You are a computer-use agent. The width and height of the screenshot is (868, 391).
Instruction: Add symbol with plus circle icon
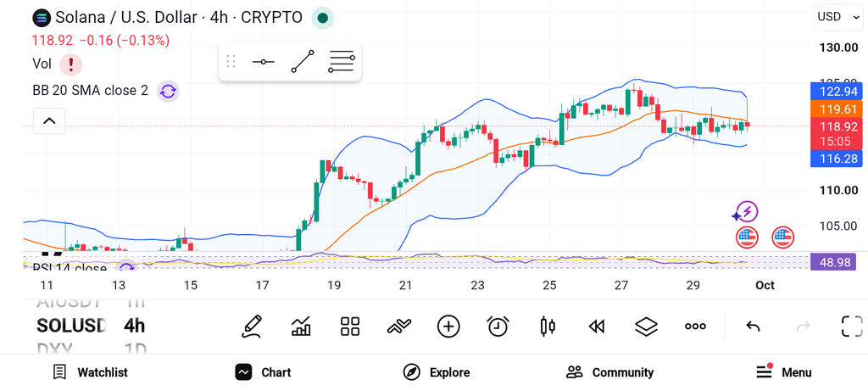click(x=448, y=327)
